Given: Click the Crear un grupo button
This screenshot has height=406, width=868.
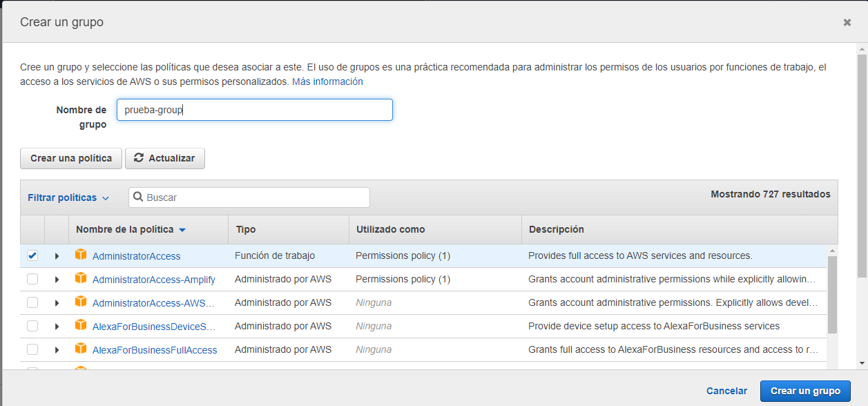Looking at the screenshot, I should [804, 391].
